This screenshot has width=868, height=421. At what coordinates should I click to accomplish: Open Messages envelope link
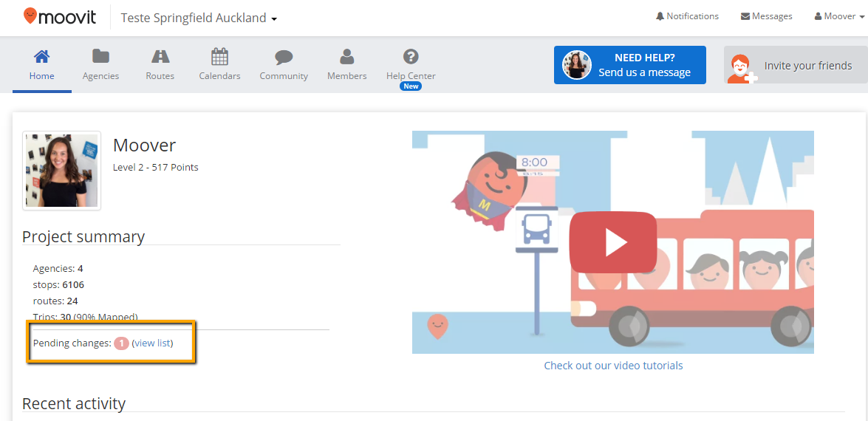(x=766, y=16)
